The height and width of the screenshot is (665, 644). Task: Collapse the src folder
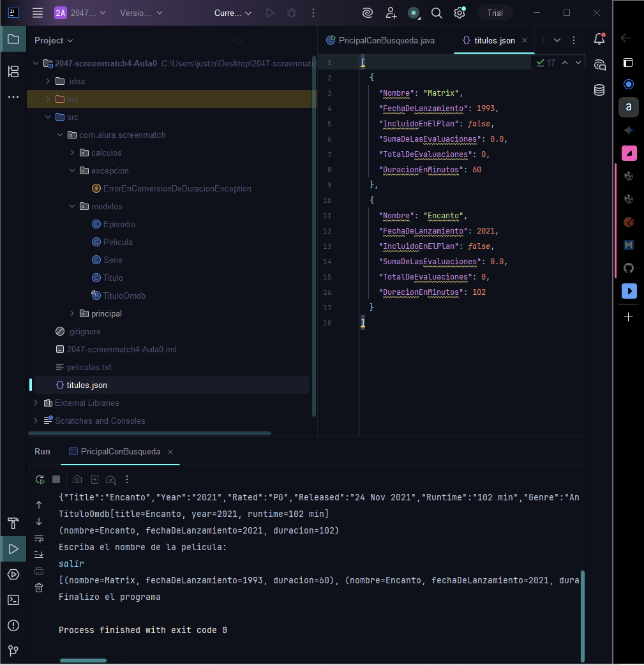coord(48,117)
